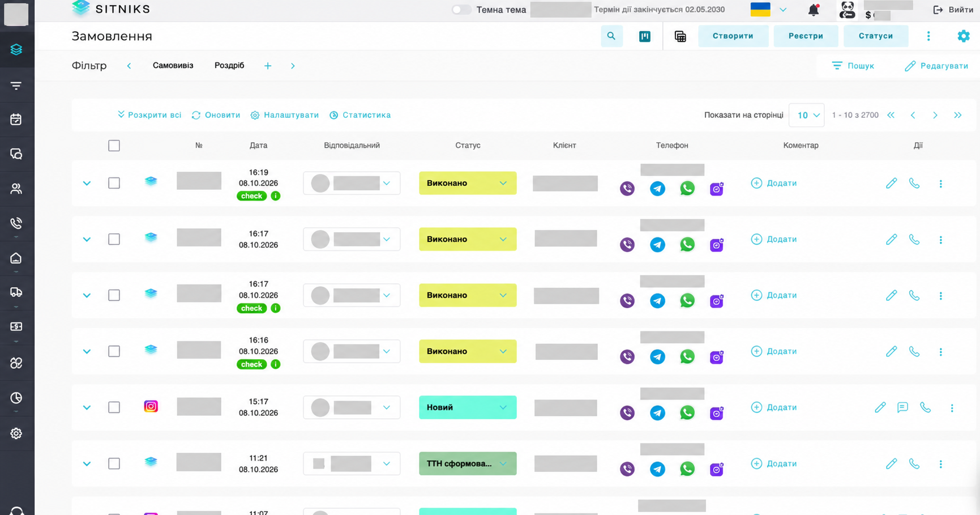The image size is (980, 515).
Task: Open the rows-per-page dropdown showing 10
Action: click(807, 115)
